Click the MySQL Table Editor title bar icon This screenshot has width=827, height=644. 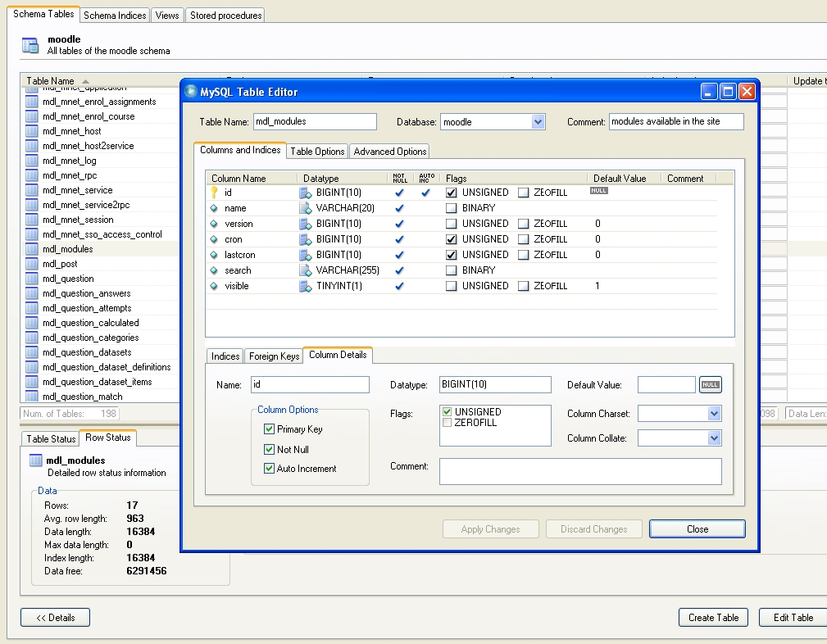[x=190, y=91]
